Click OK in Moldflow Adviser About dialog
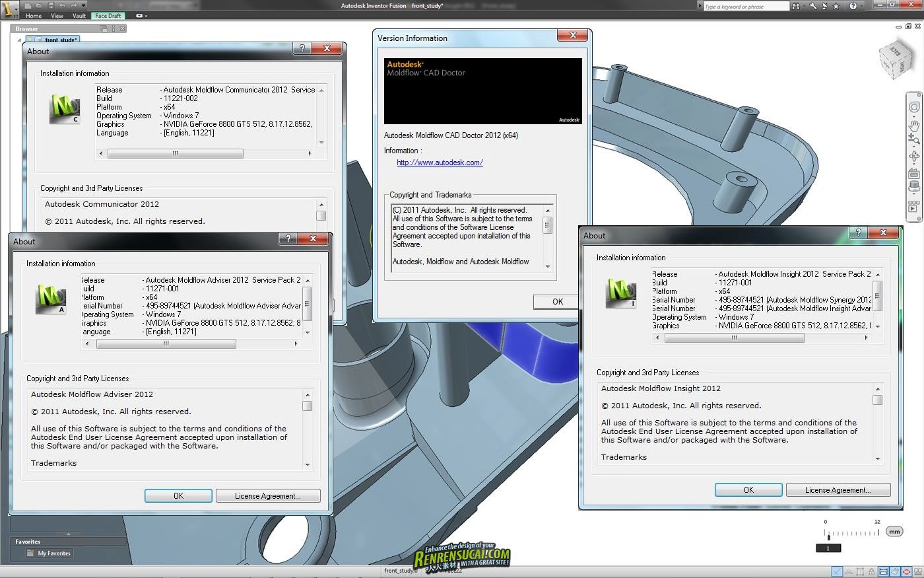 click(178, 495)
